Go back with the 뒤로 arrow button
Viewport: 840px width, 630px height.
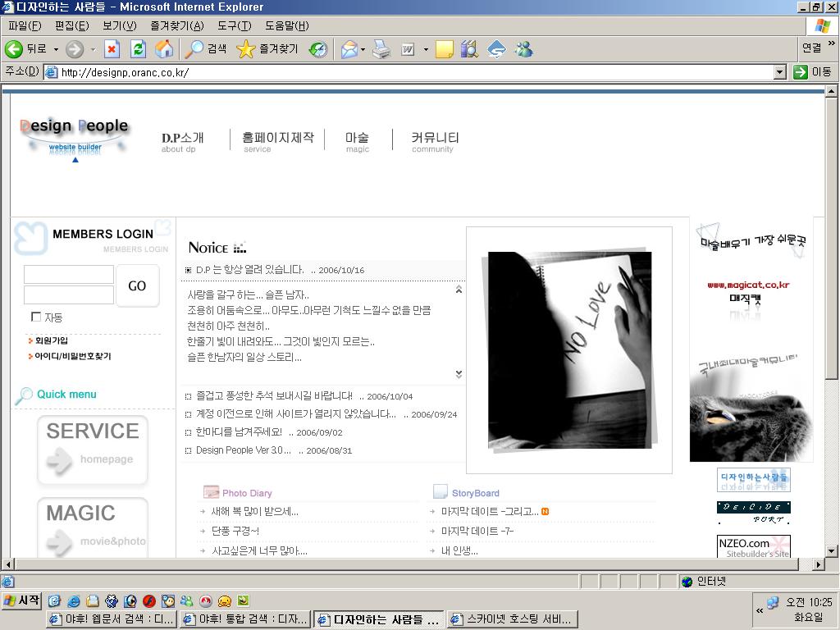25,49
